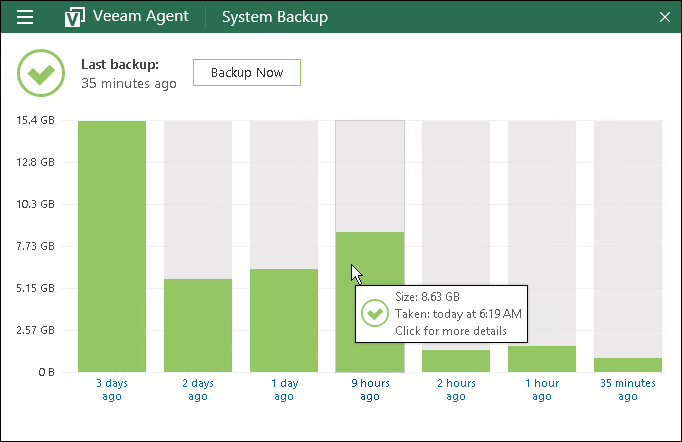The image size is (682, 442).
Task: Open the '35 minutes ago' link
Action: pyautogui.click(x=628, y=389)
